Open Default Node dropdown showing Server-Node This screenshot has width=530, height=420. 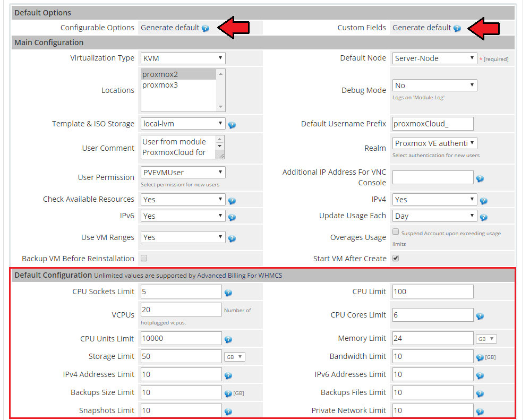pyautogui.click(x=435, y=58)
